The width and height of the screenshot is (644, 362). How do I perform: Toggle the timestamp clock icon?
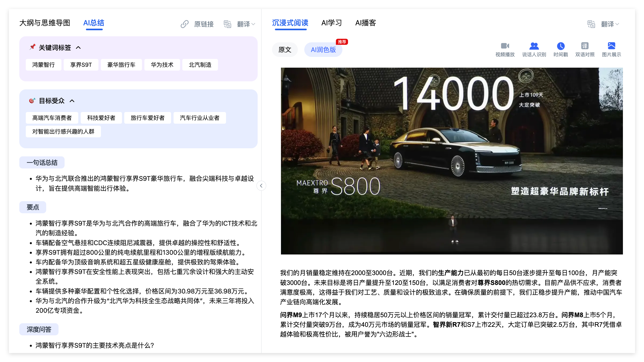pyautogui.click(x=561, y=46)
